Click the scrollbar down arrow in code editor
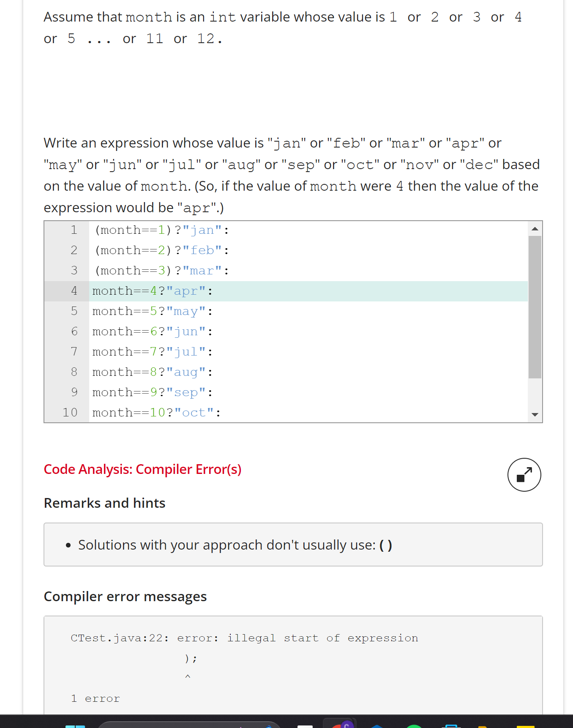Image resolution: width=573 pixels, height=728 pixels. (535, 415)
